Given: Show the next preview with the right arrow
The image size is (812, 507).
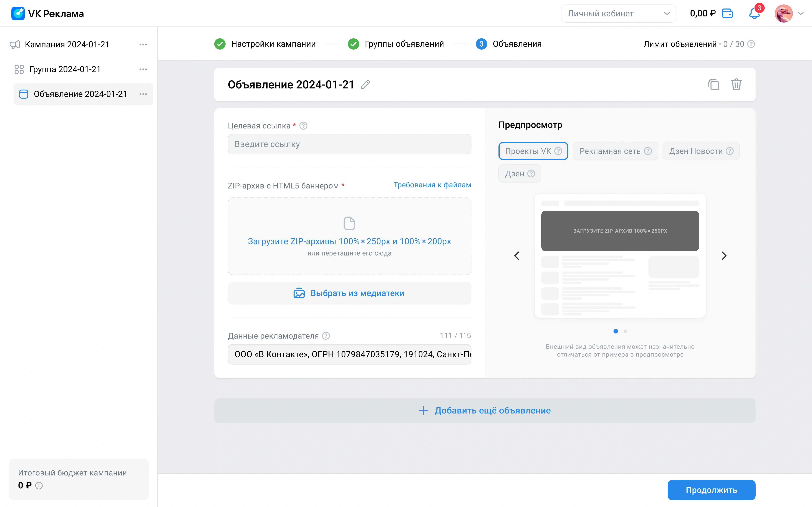Looking at the screenshot, I should (724, 256).
